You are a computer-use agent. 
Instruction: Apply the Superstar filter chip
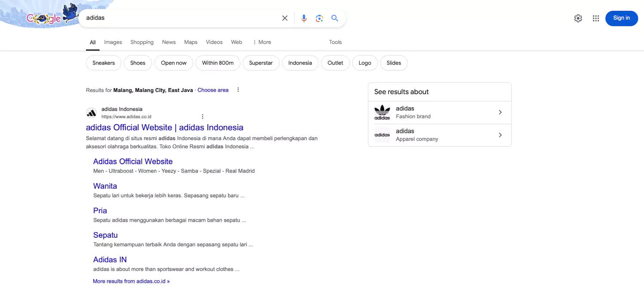[x=261, y=63]
